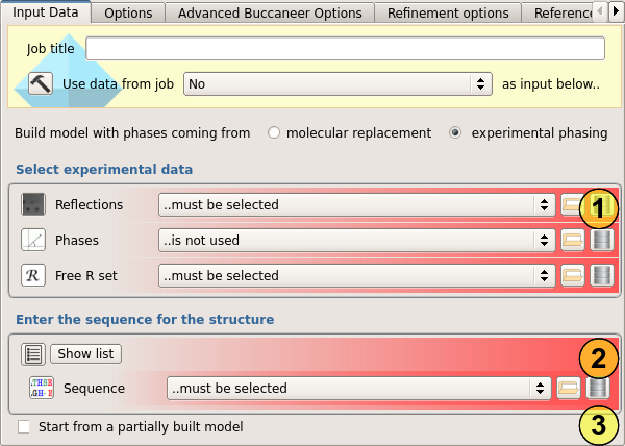Open database icon for Phases row
Screen dimensions: 625x446
601,240
